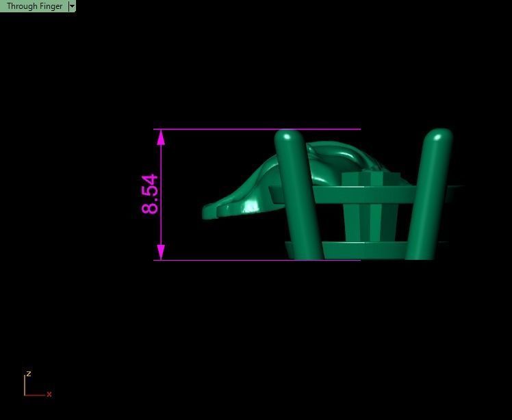The width and height of the screenshot is (512, 420).
Task: Click the pointed tip of curved shoulder
Action: click(206, 212)
